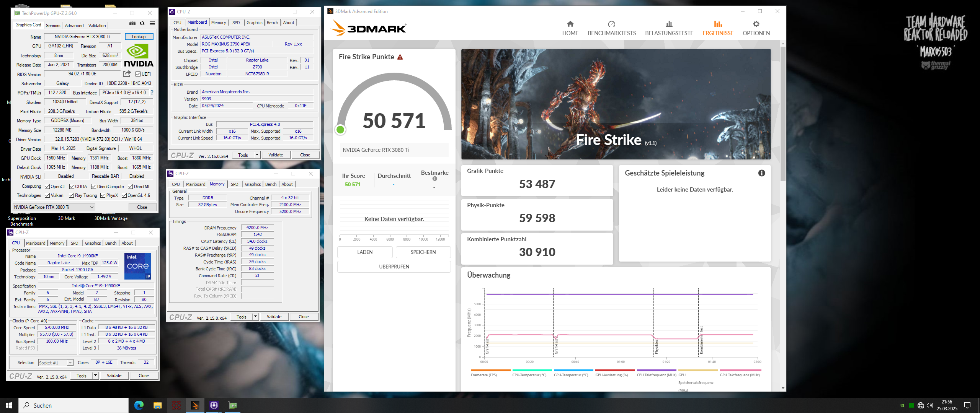Expand Tools arrow in Memory CPU-Z window
Image resolution: width=980 pixels, height=413 pixels.
point(255,317)
